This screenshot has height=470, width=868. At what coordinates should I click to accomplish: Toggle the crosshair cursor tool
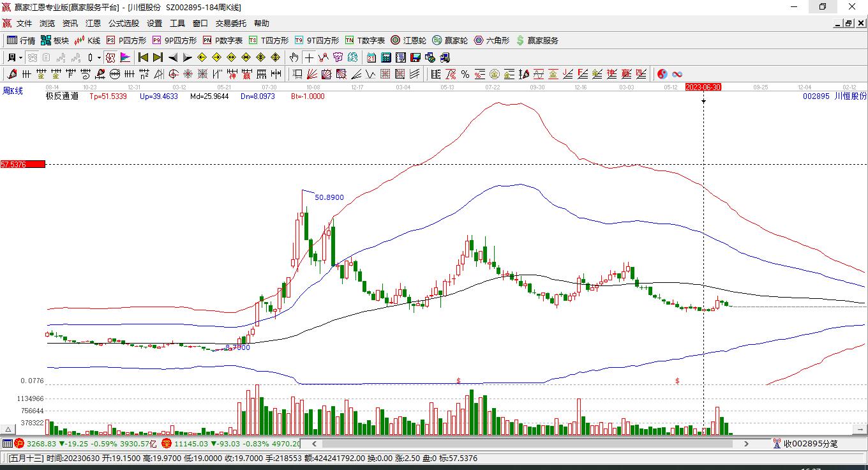tap(309, 57)
